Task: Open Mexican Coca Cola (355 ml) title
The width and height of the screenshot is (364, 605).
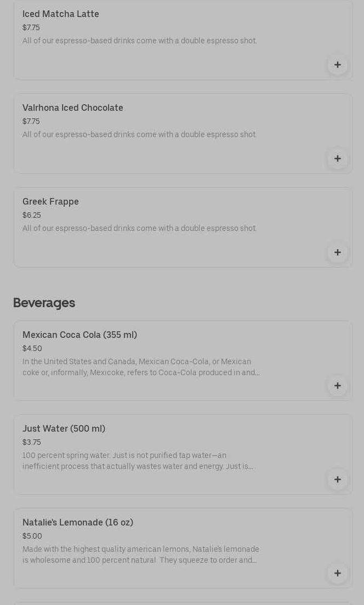Action: tap(79, 335)
